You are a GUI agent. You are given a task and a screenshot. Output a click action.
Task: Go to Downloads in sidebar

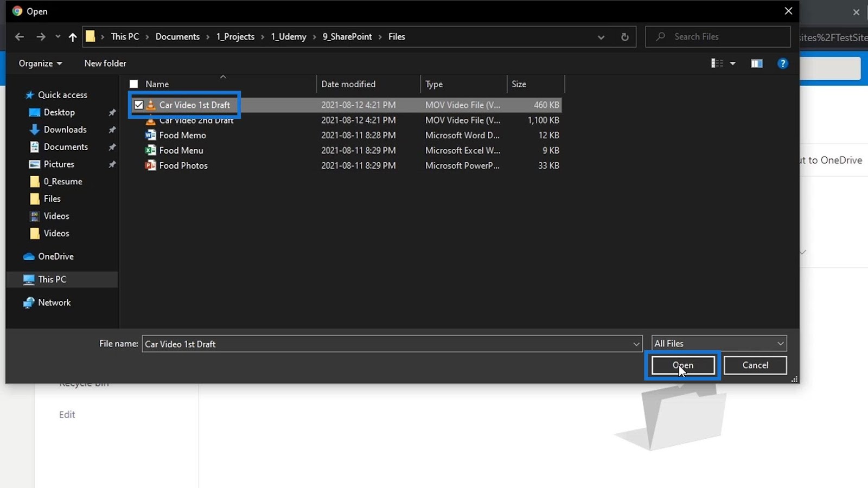tap(65, 130)
